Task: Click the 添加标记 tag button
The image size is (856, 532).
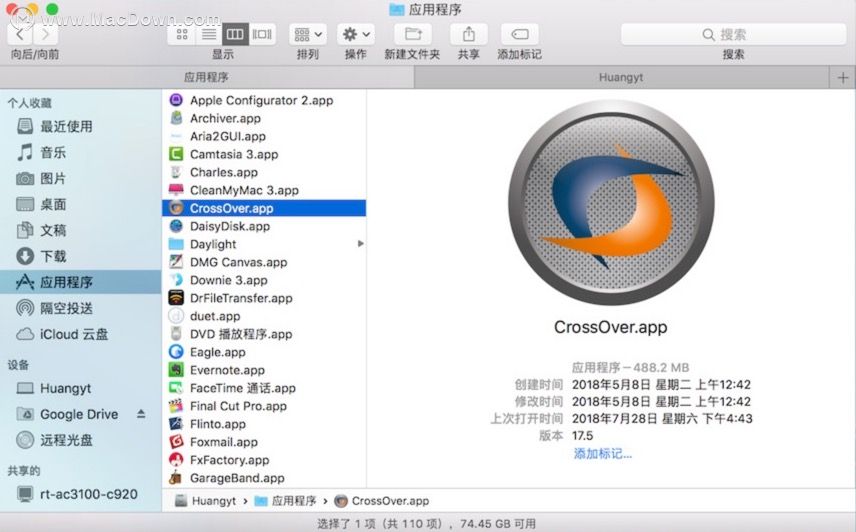Action: point(520,34)
